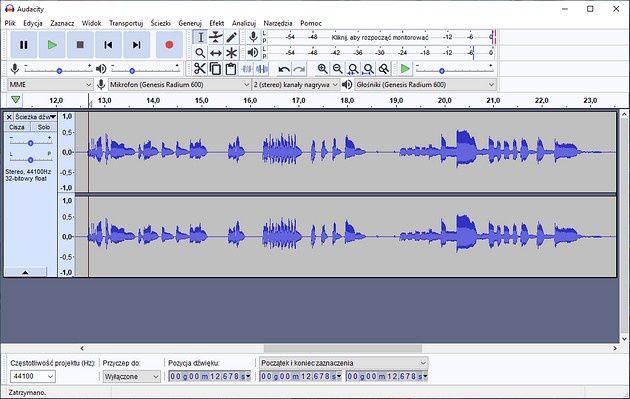This screenshot has height=399, width=630.
Task: Zoom in on the waveform
Action: 322,69
